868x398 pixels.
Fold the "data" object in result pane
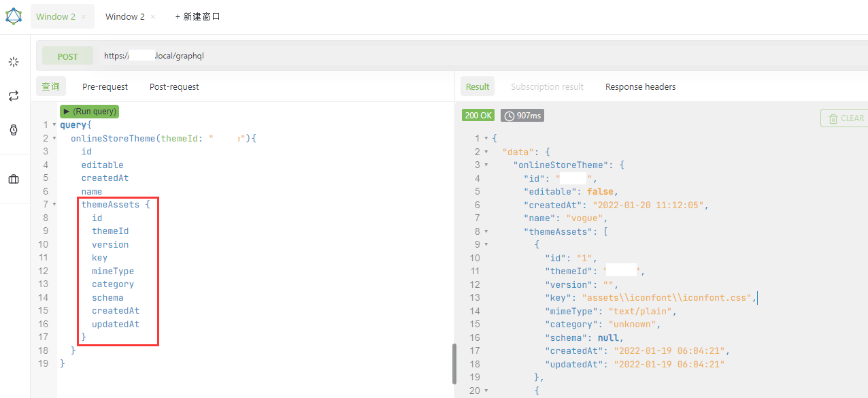(x=486, y=152)
